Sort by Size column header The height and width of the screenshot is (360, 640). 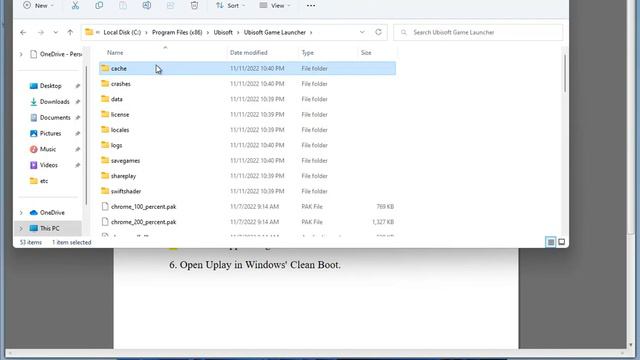366,53
